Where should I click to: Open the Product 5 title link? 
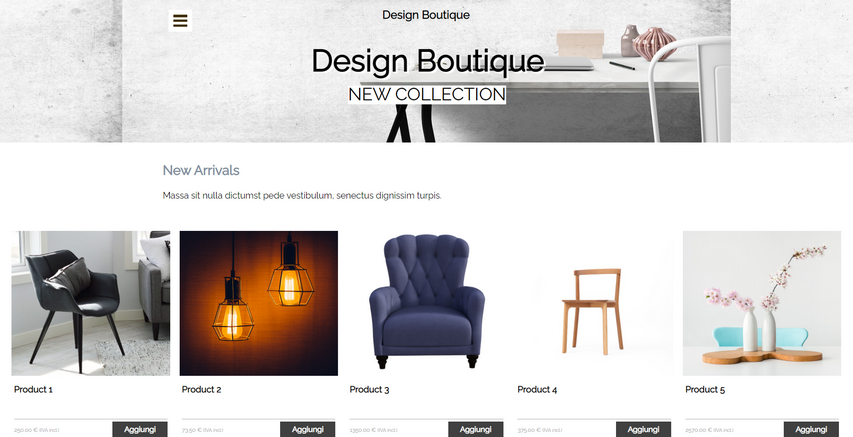pos(705,390)
